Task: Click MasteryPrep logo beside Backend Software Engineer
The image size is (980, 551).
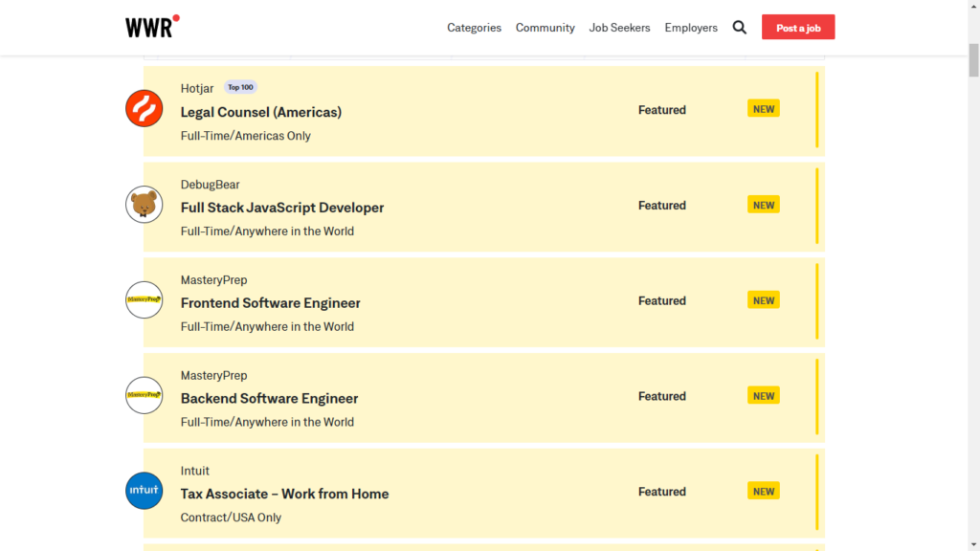Action: (x=145, y=395)
